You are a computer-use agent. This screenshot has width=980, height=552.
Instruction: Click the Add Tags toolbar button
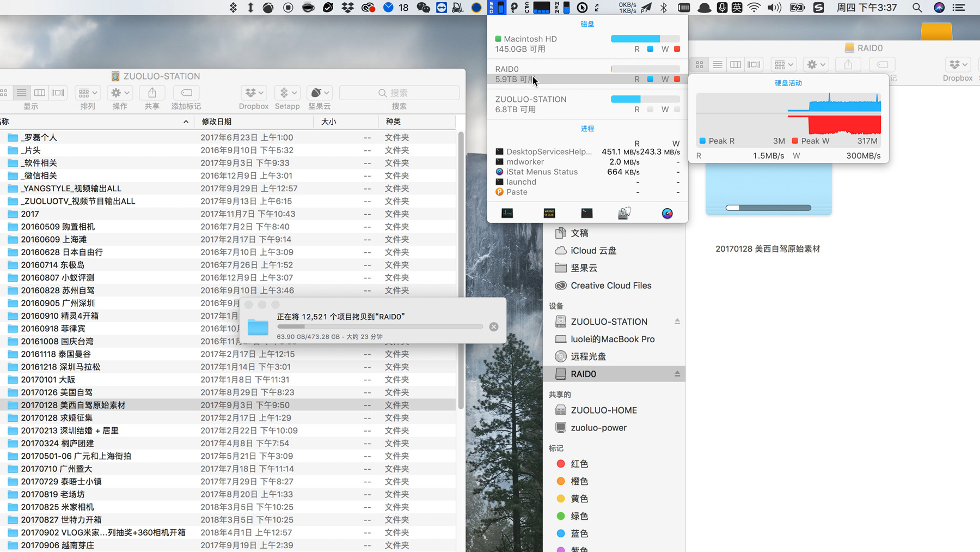(x=186, y=93)
